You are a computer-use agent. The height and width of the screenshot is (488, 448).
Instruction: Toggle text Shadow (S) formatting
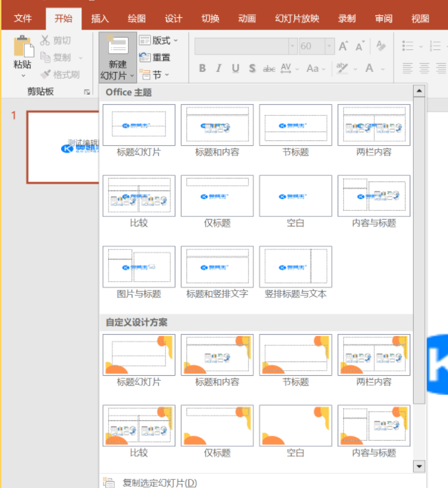252,68
